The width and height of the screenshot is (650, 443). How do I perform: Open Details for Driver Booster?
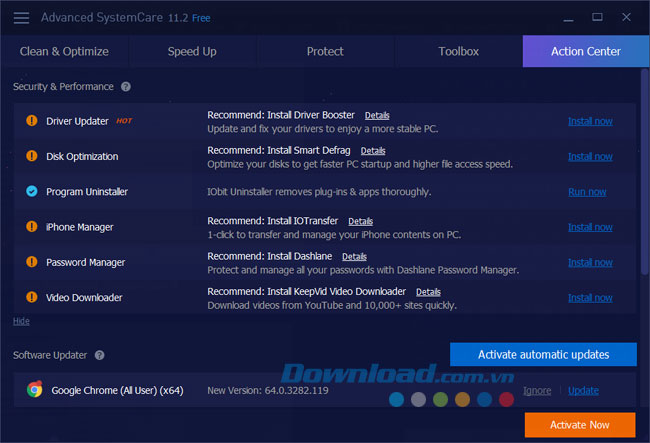[x=377, y=116]
